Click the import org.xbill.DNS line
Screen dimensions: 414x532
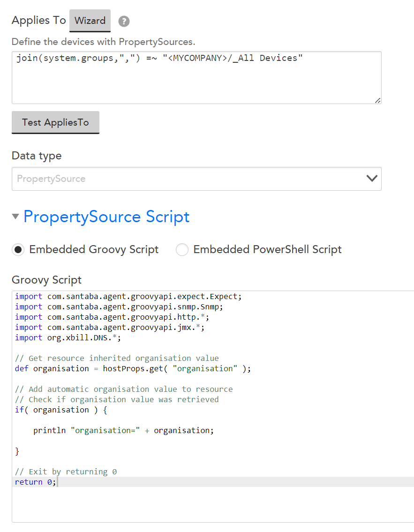(68, 338)
